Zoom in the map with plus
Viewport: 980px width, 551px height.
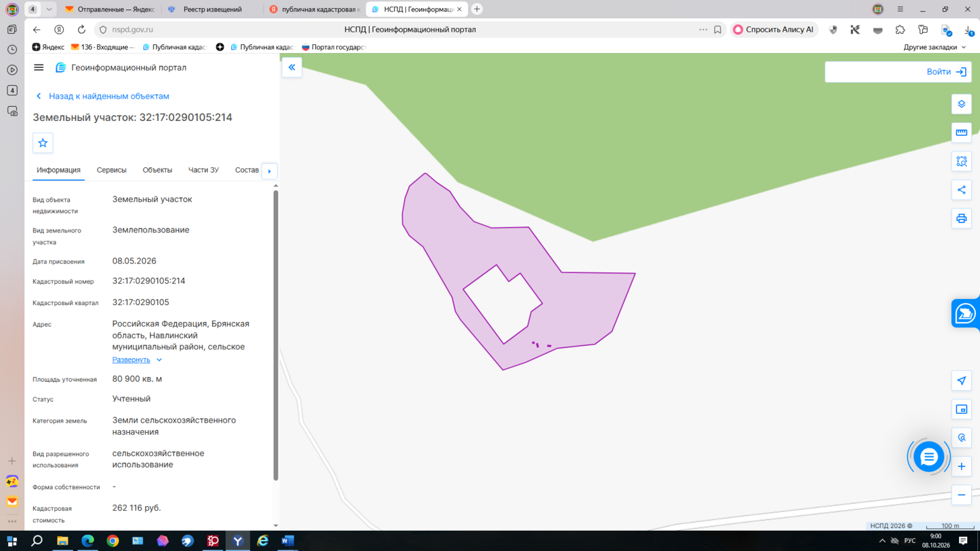tap(961, 466)
